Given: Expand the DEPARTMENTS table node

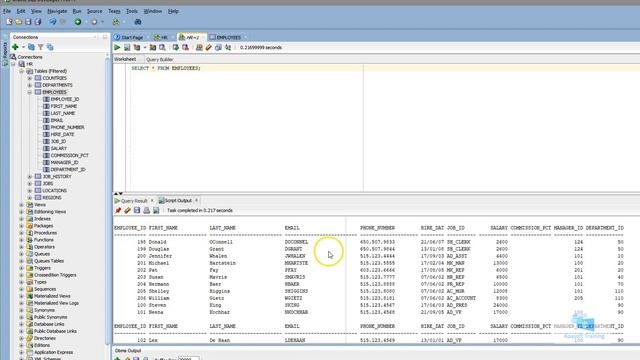Looking at the screenshot, I should pos(30,85).
